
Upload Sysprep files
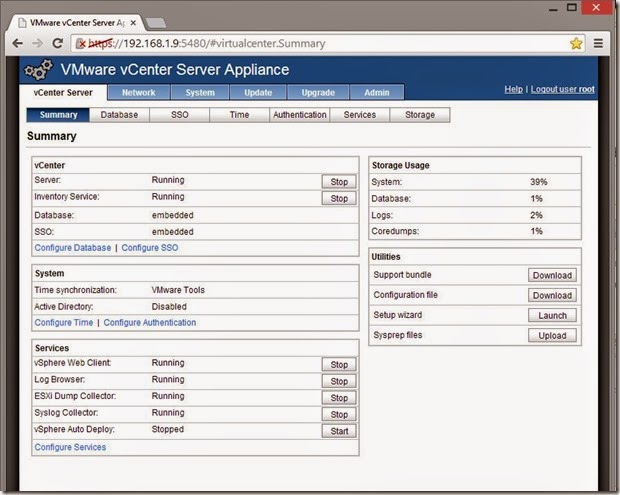[x=552, y=336]
